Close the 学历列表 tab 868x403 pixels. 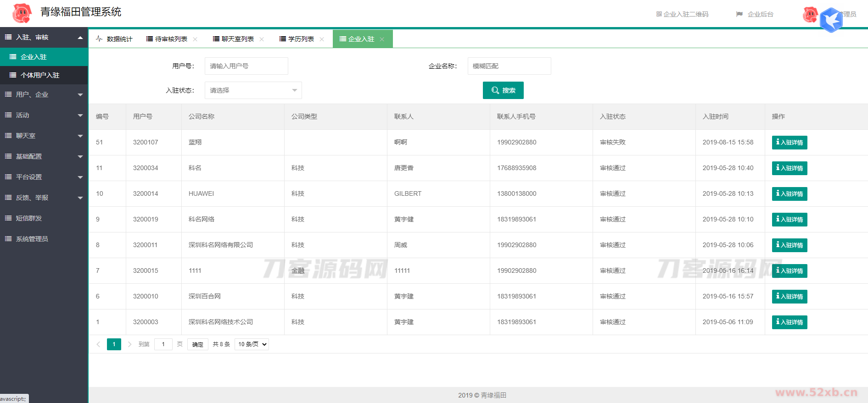pyautogui.click(x=322, y=39)
